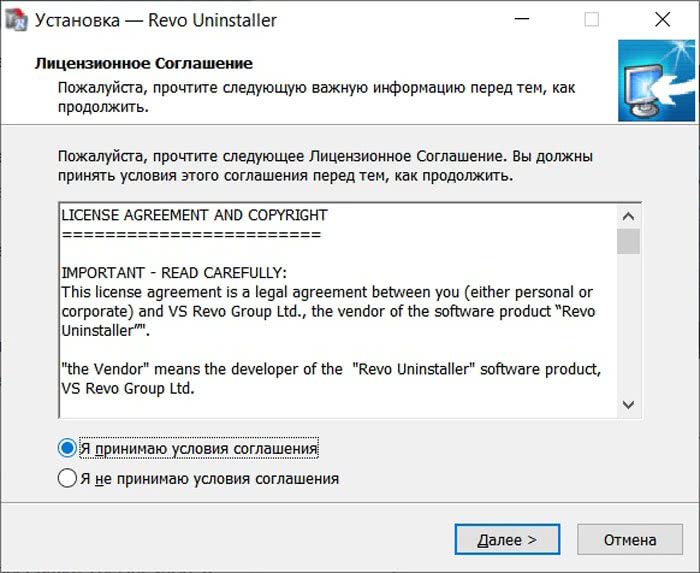
Task: Click the "Отмена" button
Action: coord(630,540)
